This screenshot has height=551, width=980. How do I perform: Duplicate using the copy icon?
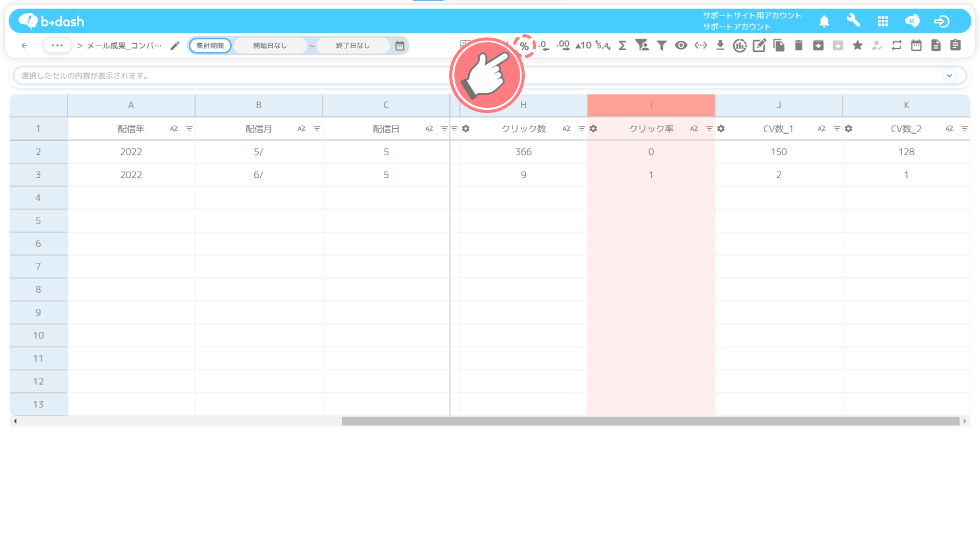click(779, 46)
